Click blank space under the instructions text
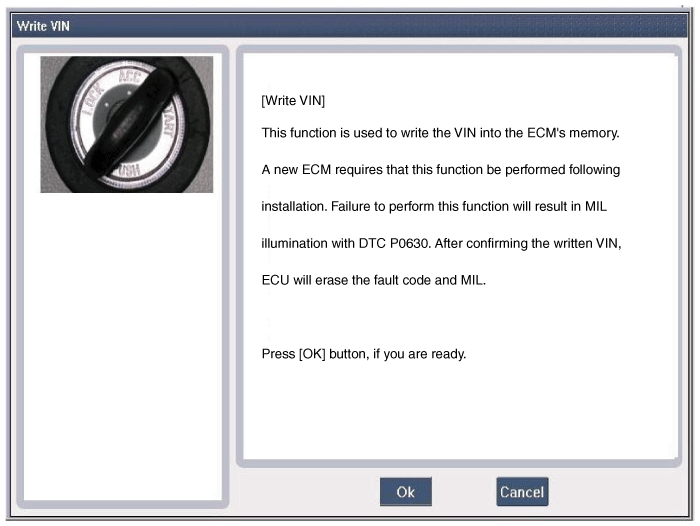 [460, 411]
